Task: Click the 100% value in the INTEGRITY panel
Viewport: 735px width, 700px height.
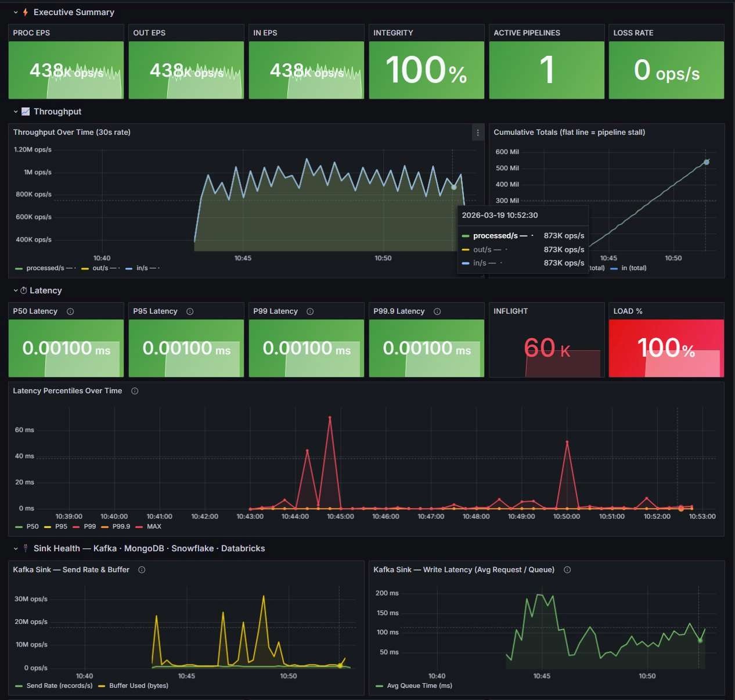Action: point(426,70)
